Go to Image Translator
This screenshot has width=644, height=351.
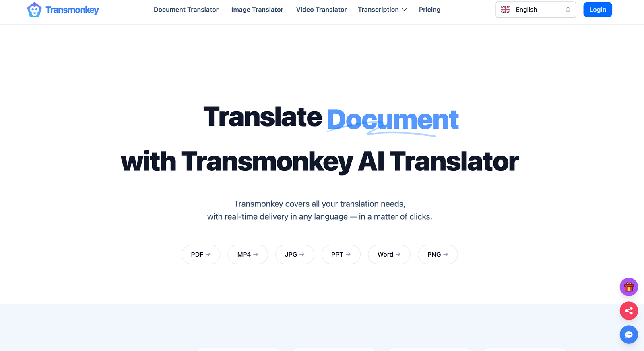257,10
